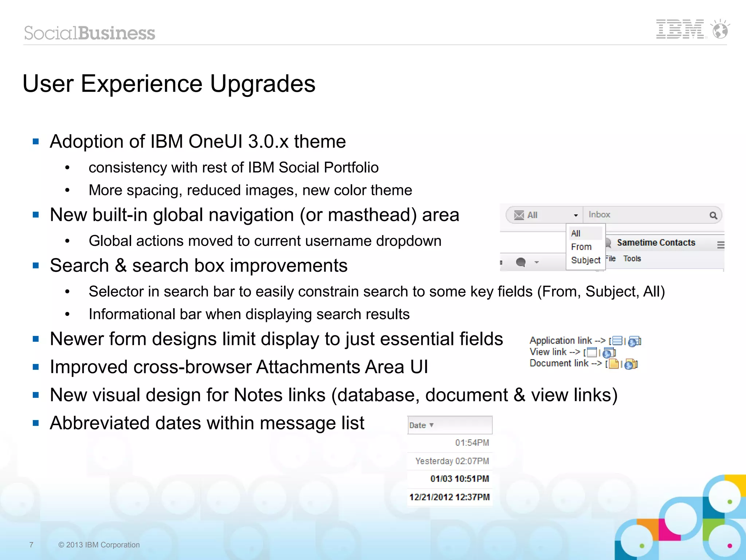Click the Sametime Contacts panel title
The height and width of the screenshot is (560, 746).
pyautogui.click(x=656, y=243)
